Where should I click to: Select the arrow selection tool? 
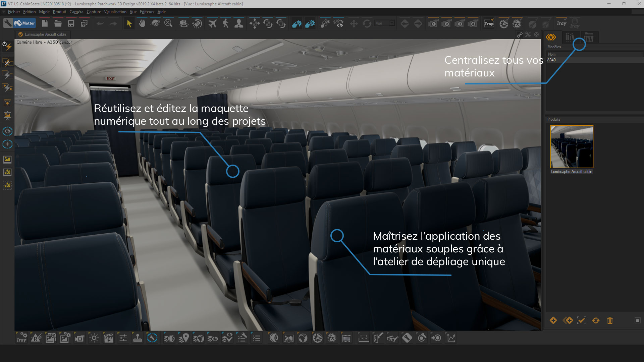[x=129, y=23]
